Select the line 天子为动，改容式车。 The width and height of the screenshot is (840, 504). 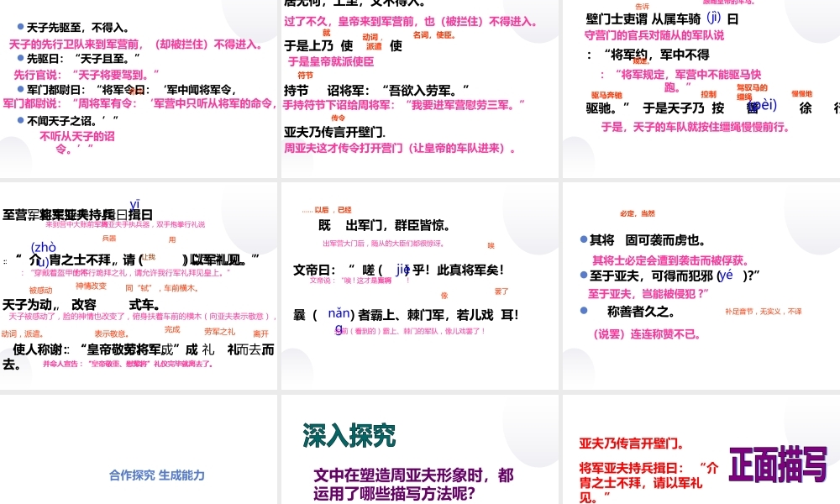81,305
